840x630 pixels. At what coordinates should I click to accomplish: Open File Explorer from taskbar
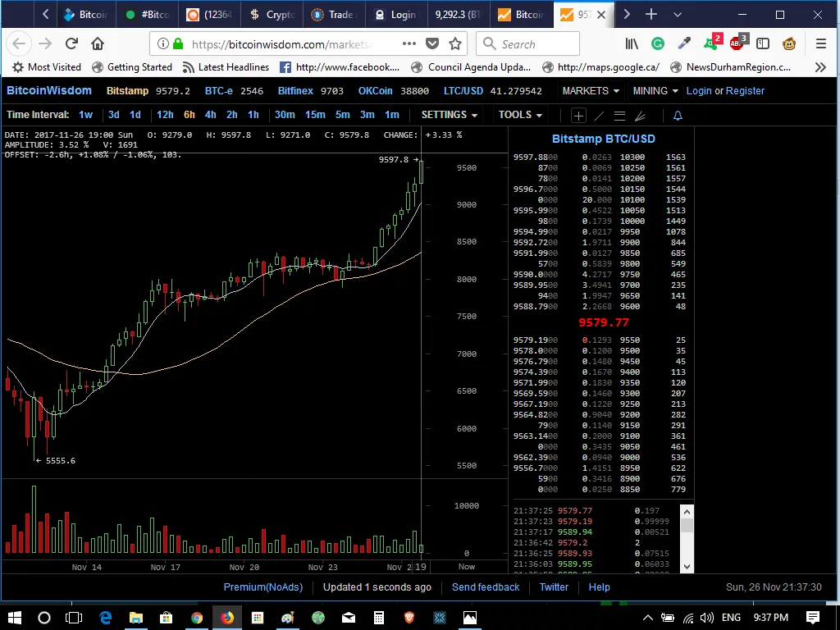coord(136,618)
